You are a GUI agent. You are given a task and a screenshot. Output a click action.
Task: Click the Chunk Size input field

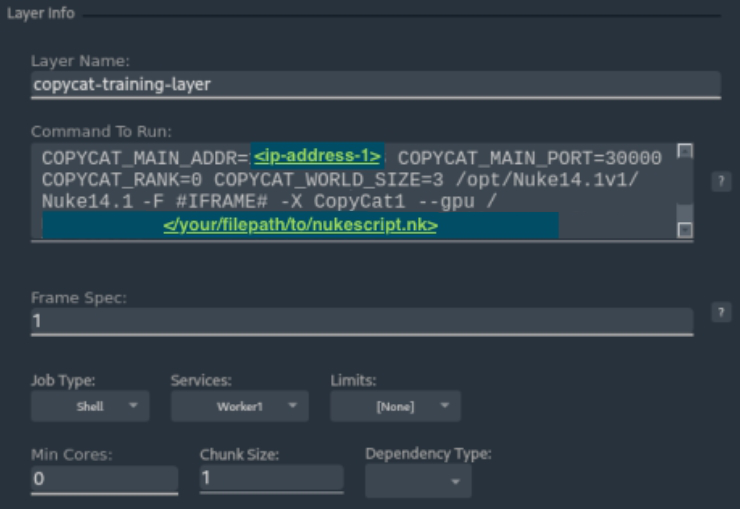point(270,478)
